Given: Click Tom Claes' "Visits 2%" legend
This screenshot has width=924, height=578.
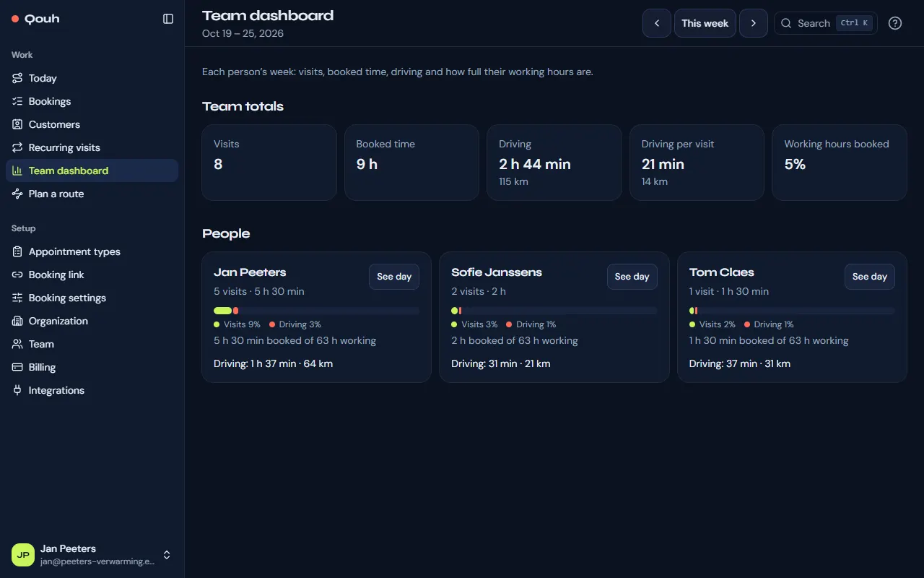Looking at the screenshot, I should (712, 324).
